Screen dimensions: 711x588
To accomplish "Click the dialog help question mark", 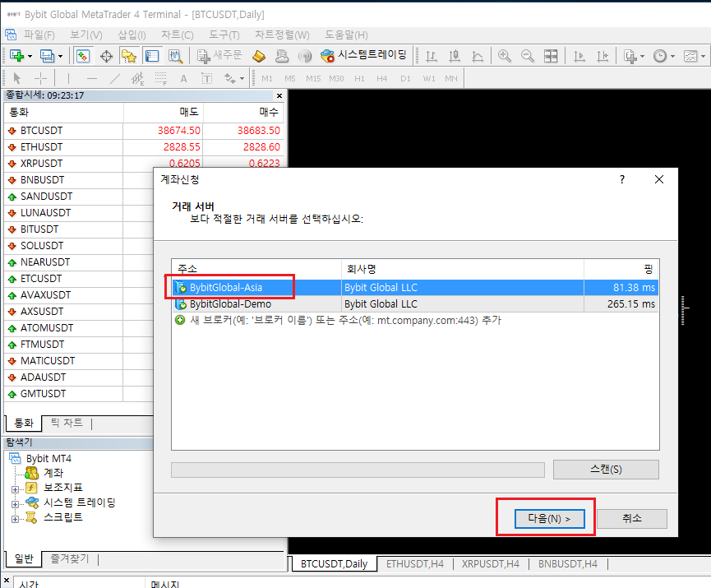I will 622,179.
